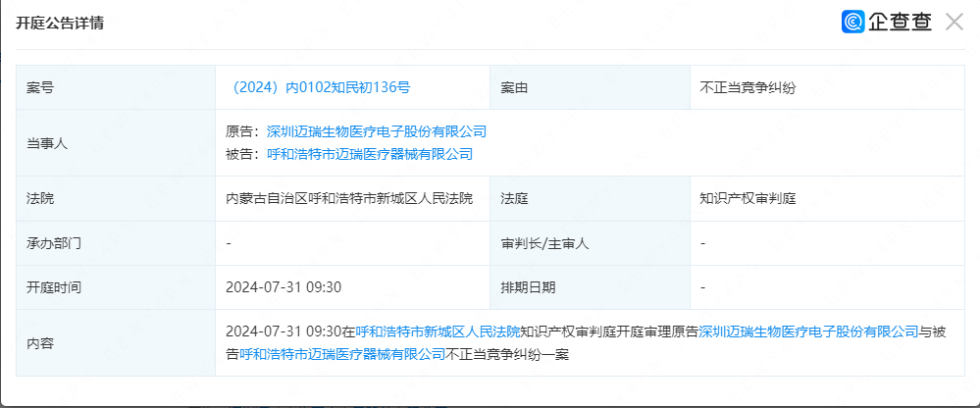Click the 当事人 label cell
This screenshot has height=408, width=980.
[116, 143]
